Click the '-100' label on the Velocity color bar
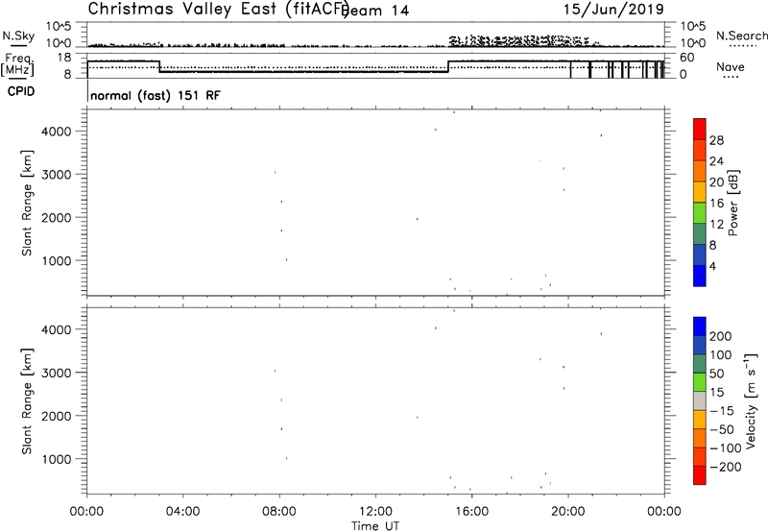The width and height of the screenshot is (768, 532). 726,448
